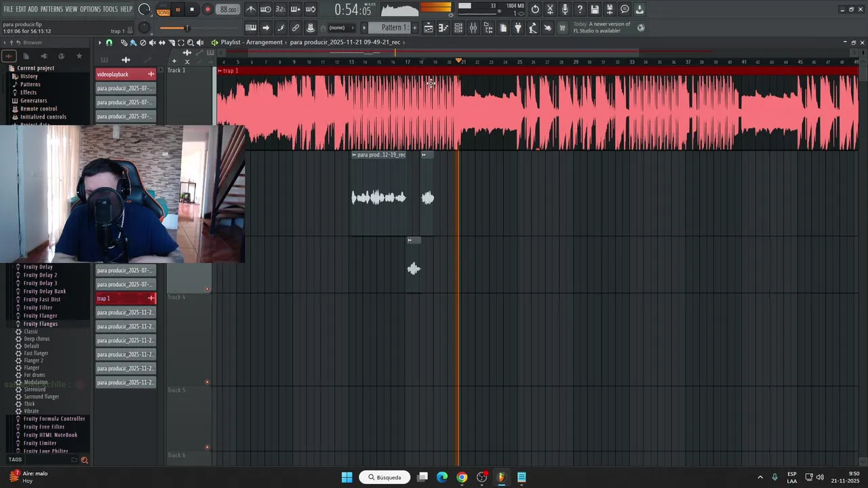868x488 pixels.
Task: Open the audio editor scissors icon
Action: coord(550,9)
